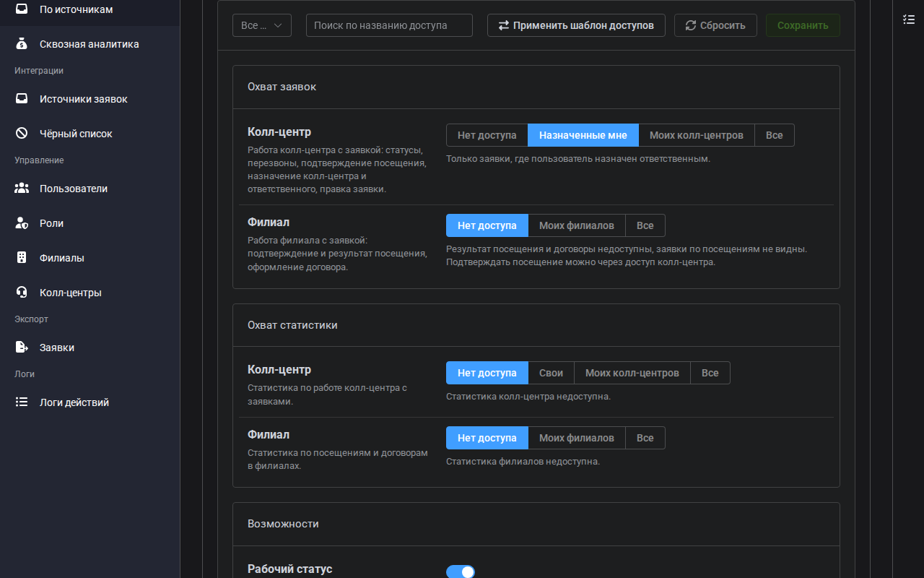Click the building icon for Филиалы

(22, 258)
